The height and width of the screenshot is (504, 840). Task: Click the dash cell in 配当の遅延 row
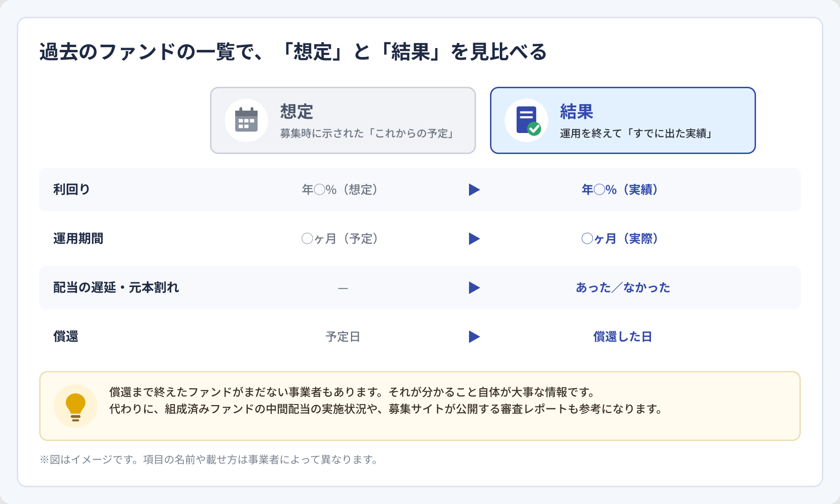click(x=343, y=288)
